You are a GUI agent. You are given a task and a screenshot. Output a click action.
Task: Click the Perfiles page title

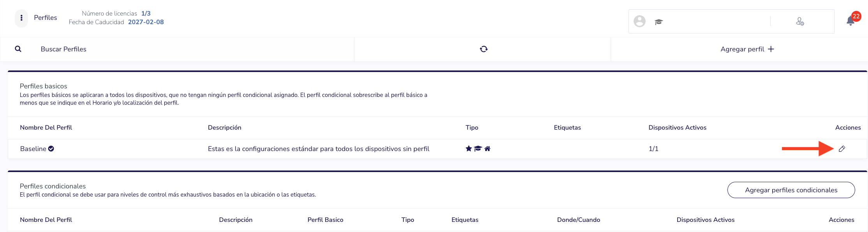[46, 18]
